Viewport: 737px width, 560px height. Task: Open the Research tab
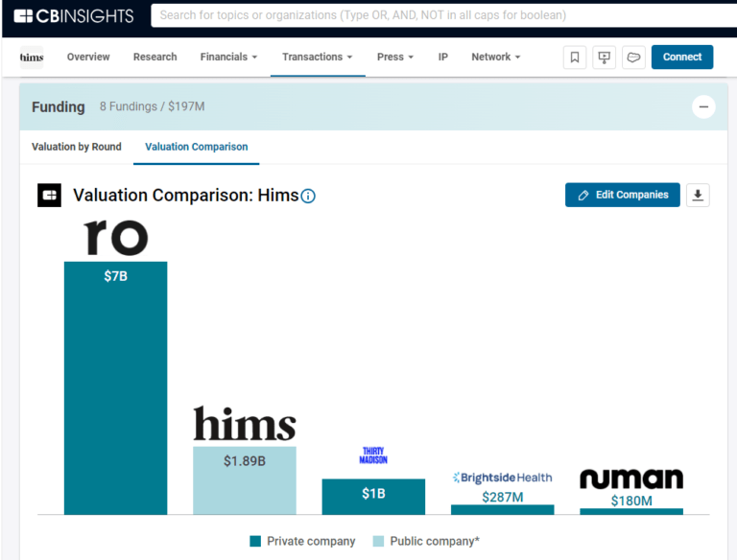(x=155, y=57)
